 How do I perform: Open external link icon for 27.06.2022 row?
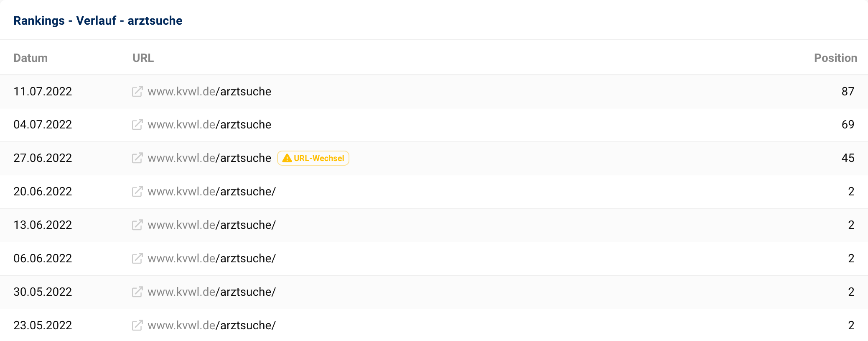click(137, 158)
